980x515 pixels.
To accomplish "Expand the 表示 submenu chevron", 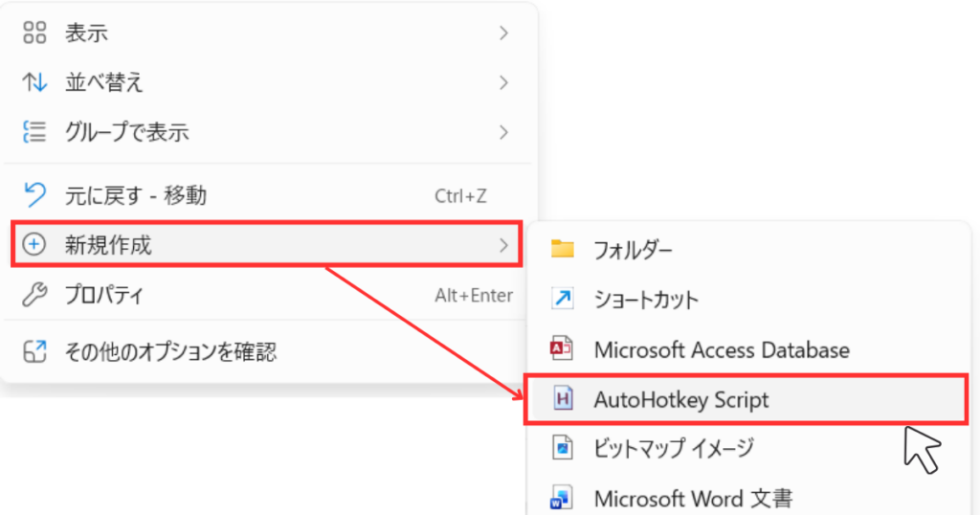I will tap(503, 34).
